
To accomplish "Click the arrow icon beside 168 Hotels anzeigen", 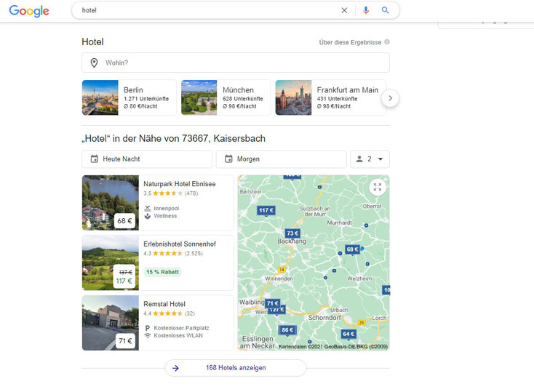I will click(175, 368).
